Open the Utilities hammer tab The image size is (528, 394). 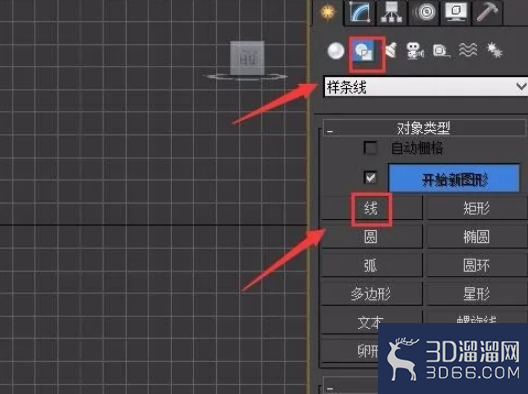[x=487, y=13]
